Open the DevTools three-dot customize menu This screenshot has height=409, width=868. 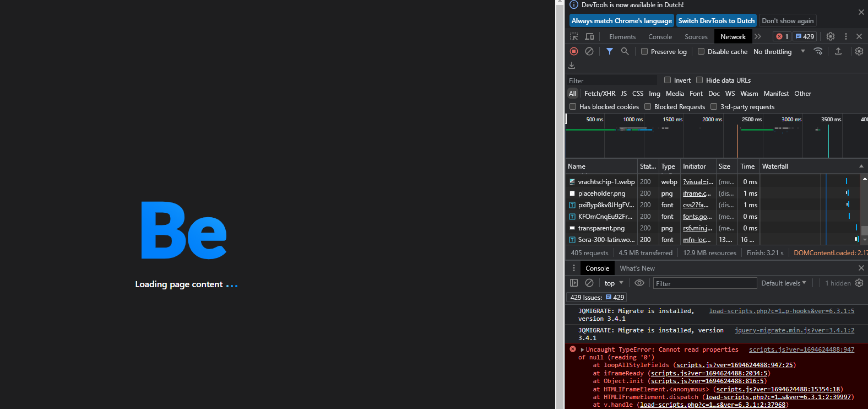[x=846, y=36]
